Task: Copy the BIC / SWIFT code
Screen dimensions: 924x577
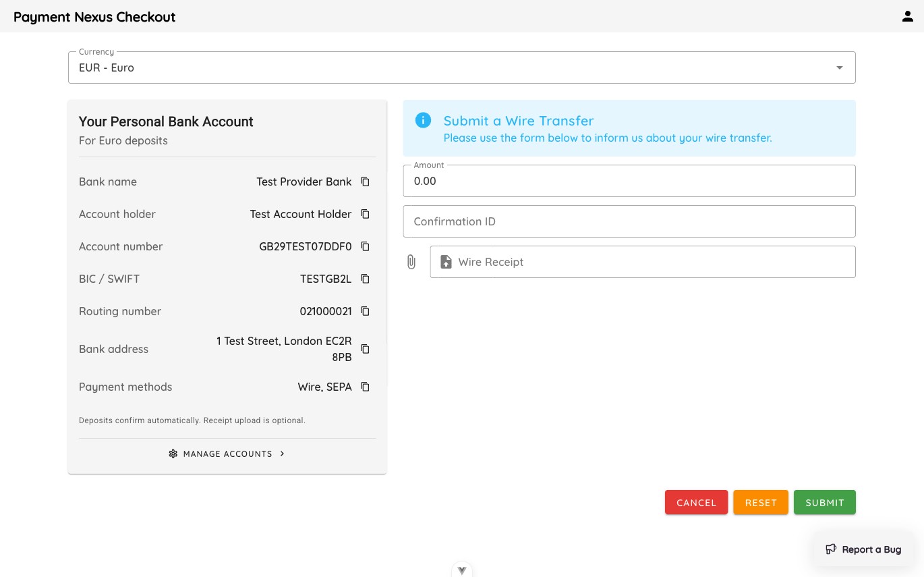Action: [x=365, y=279]
